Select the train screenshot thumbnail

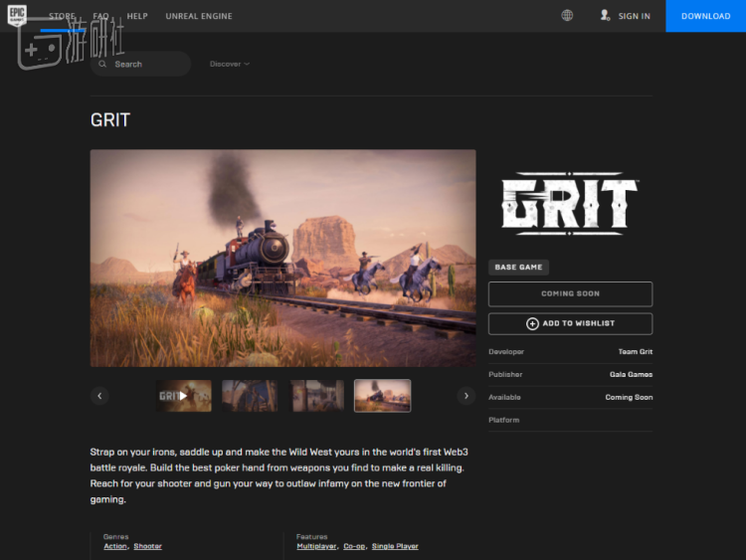pos(383,396)
